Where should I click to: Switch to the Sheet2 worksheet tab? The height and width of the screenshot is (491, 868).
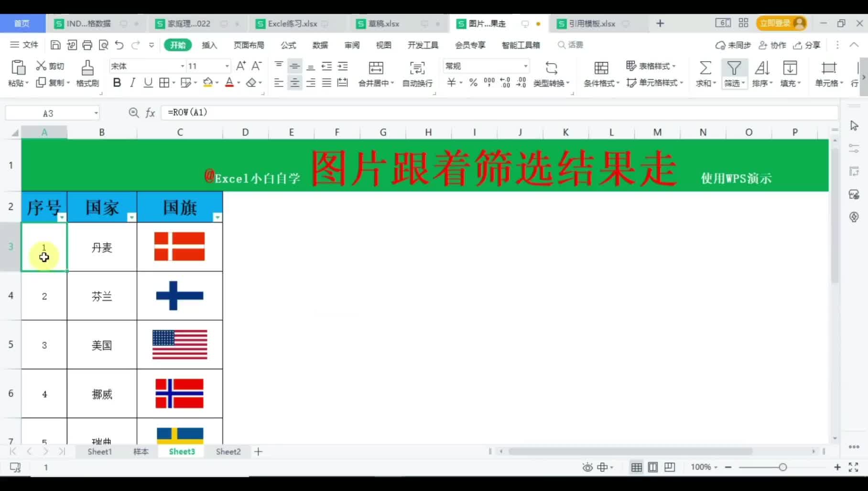click(x=228, y=451)
